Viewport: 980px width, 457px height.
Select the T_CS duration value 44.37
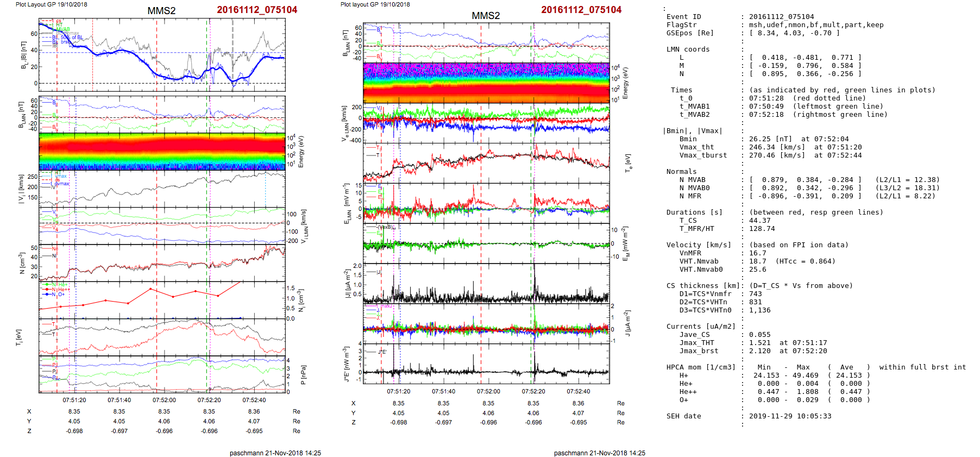point(759,221)
